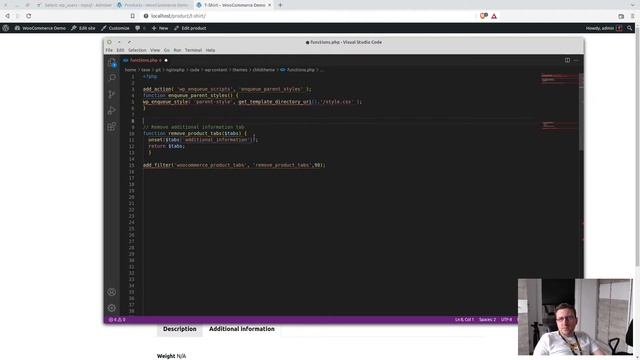Viewport: 640px width, 360px height.
Task: Open the browser wallet icon
Action: (x=621, y=16)
